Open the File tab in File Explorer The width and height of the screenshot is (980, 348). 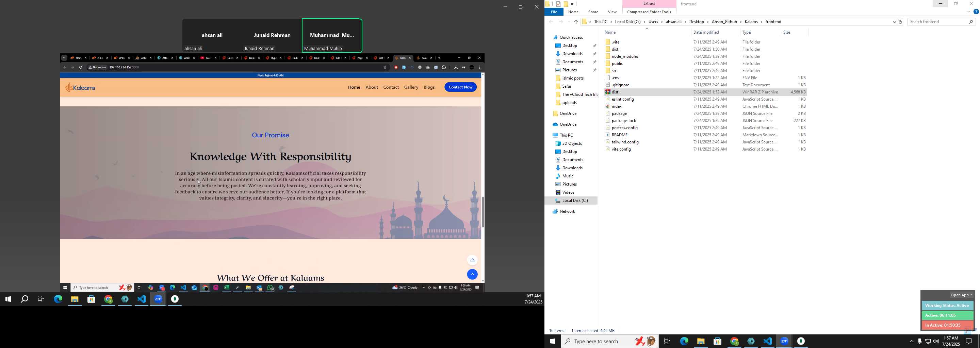(554, 12)
